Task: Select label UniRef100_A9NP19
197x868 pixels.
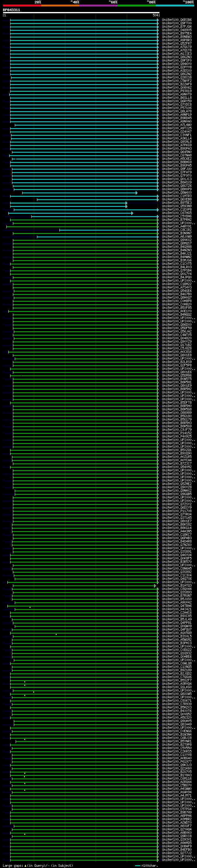Action: pyautogui.click(x=177, y=115)
